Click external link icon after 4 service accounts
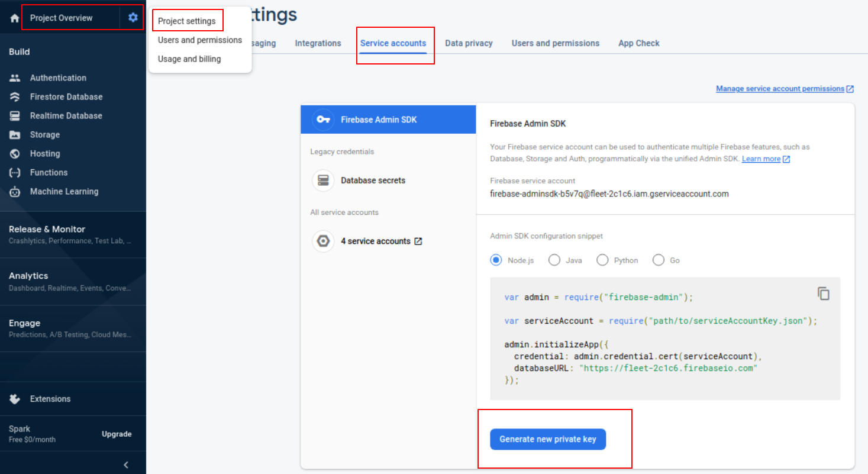Screen dimensions: 868x474 (418, 241)
